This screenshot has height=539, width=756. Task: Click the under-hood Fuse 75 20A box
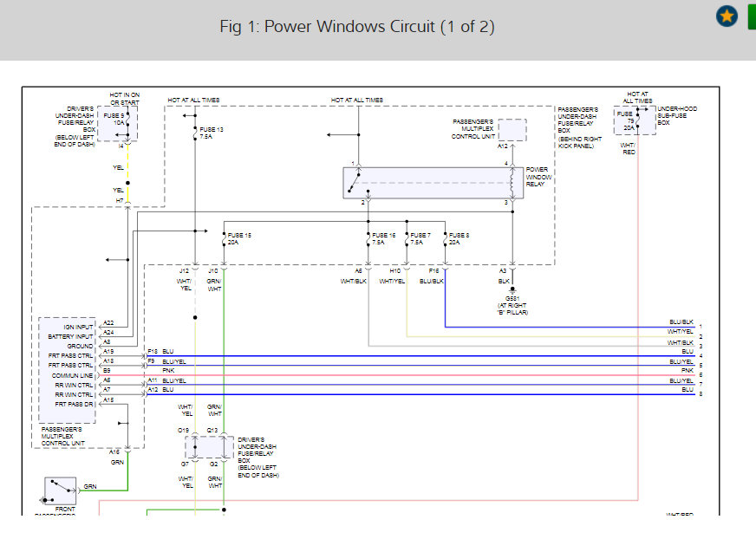coord(635,120)
